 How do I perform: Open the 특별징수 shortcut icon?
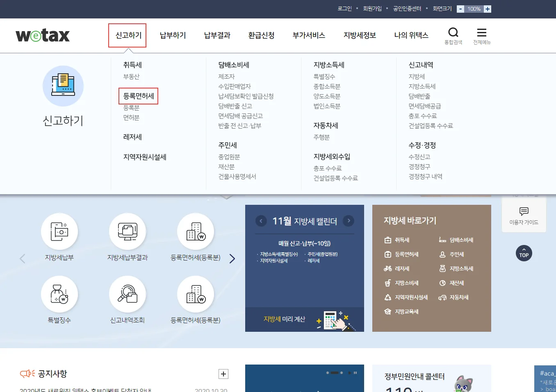click(59, 294)
